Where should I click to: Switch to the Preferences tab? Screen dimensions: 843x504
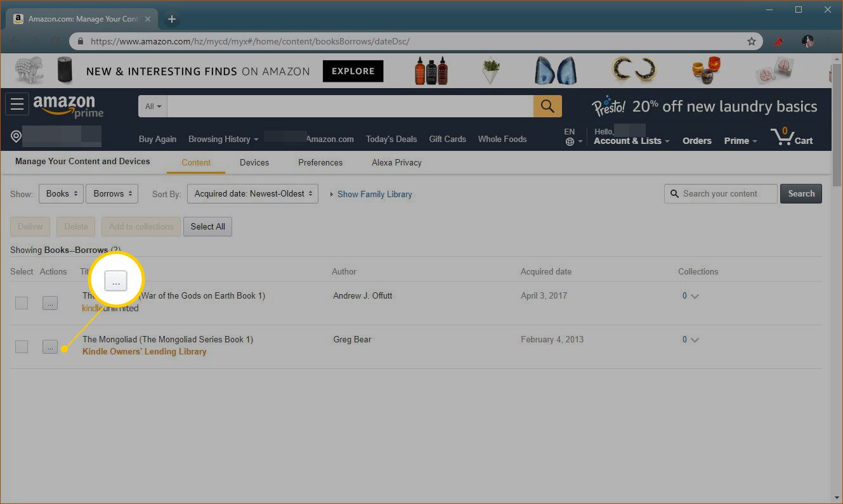320,162
